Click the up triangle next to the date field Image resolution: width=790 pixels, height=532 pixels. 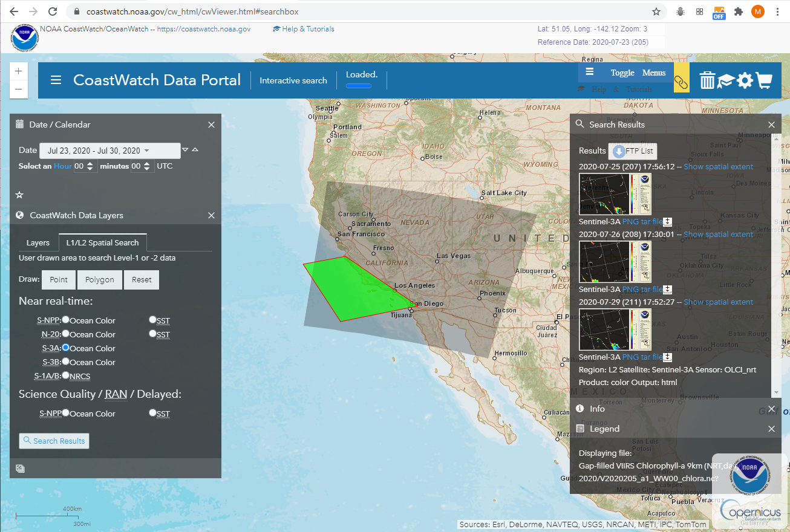(195, 150)
